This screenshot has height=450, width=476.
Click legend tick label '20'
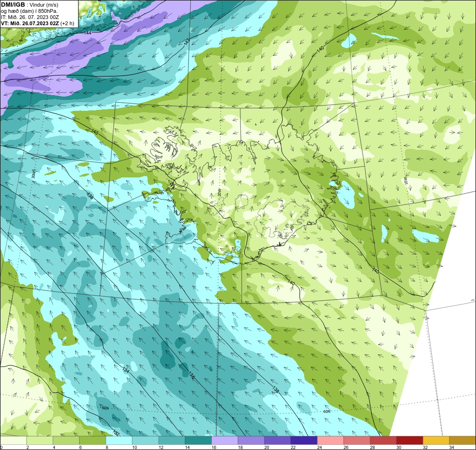click(x=267, y=447)
